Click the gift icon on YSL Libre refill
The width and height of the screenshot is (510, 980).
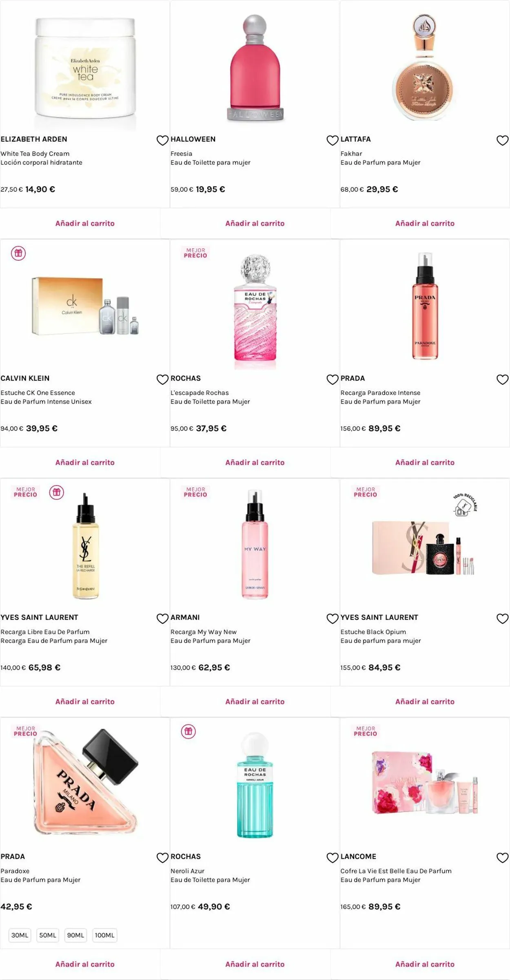pos(57,492)
